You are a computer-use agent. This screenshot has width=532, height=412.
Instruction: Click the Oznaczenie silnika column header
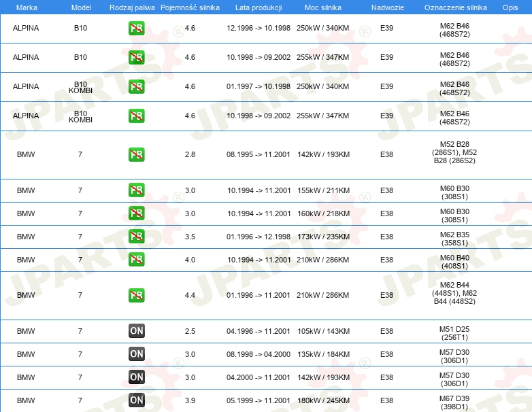pyautogui.click(x=454, y=7)
